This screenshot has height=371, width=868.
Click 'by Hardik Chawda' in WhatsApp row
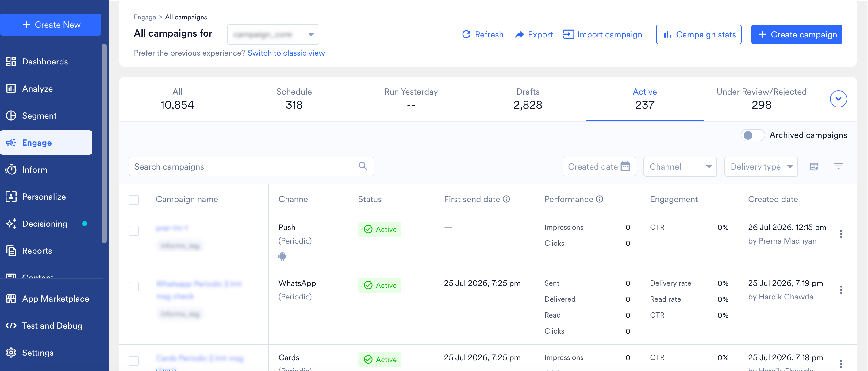click(x=780, y=297)
